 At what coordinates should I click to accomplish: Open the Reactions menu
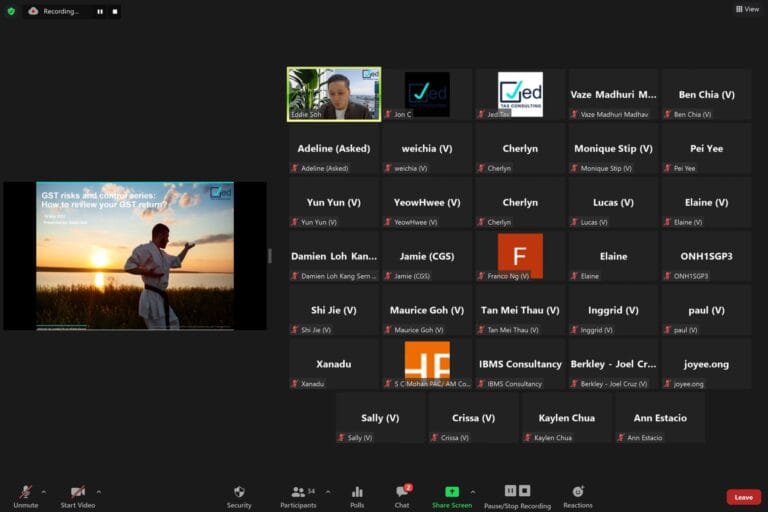(x=578, y=492)
